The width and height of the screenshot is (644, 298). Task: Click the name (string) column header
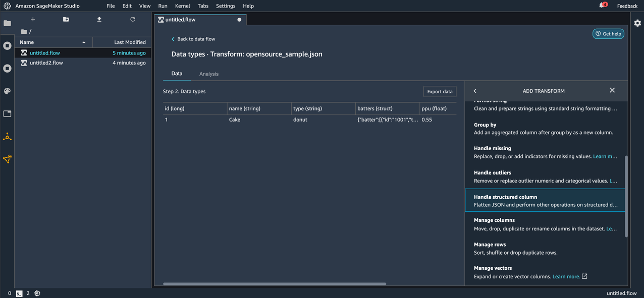point(259,108)
